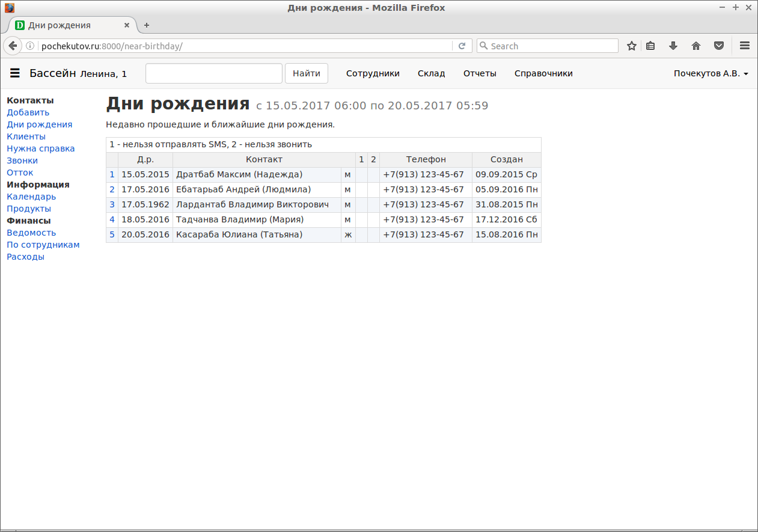The height and width of the screenshot is (532, 758).
Task: Close the Дни рождения tab
Action: (127, 25)
